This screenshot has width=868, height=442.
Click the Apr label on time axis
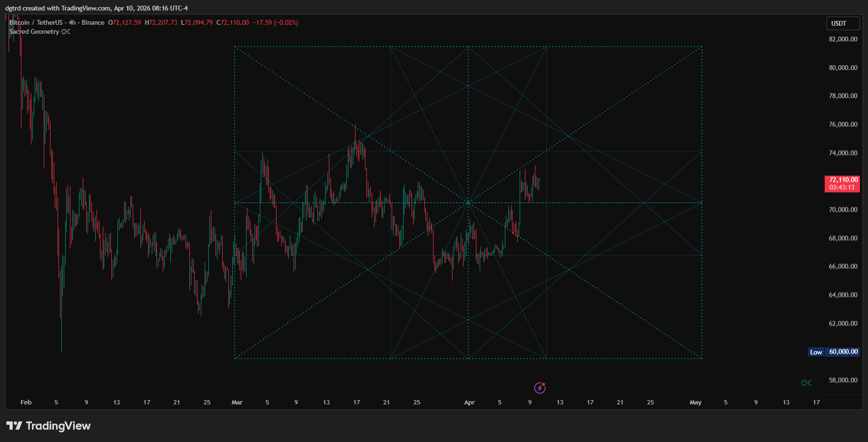[x=469, y=402]
